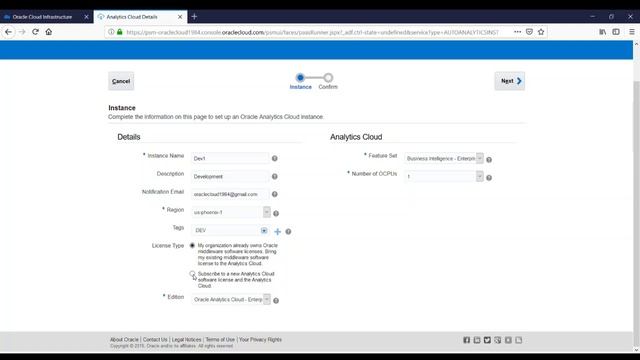Switch to Oracle Cloud Infrastructure tab
This screenshot has height=360, width=640.
coord(42,17)
